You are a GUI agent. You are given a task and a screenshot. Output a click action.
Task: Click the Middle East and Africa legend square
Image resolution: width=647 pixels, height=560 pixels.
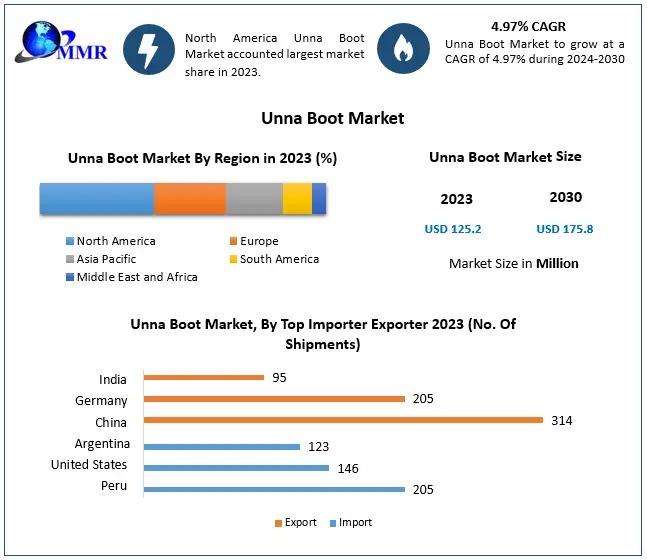pyautogui.click(x=70, y=277)
